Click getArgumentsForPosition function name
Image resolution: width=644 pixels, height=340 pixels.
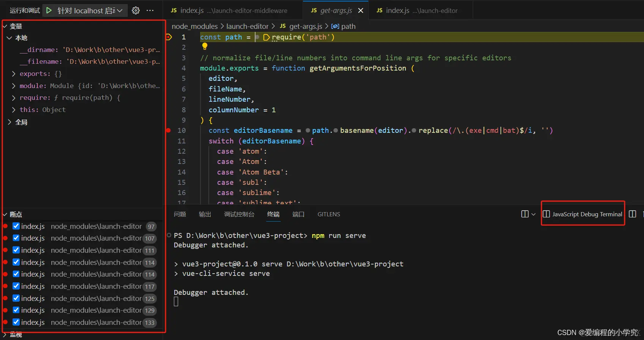pos(358,68)
